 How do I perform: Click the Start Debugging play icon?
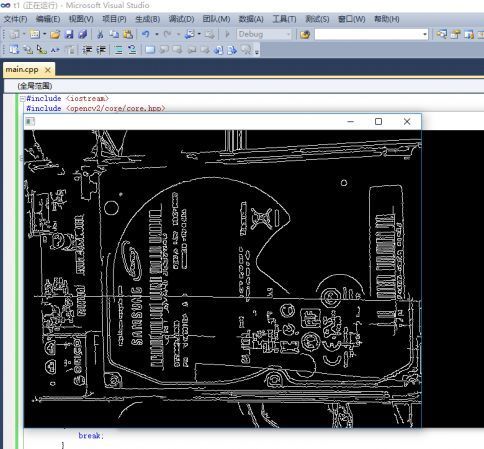(x=227, y=34)
